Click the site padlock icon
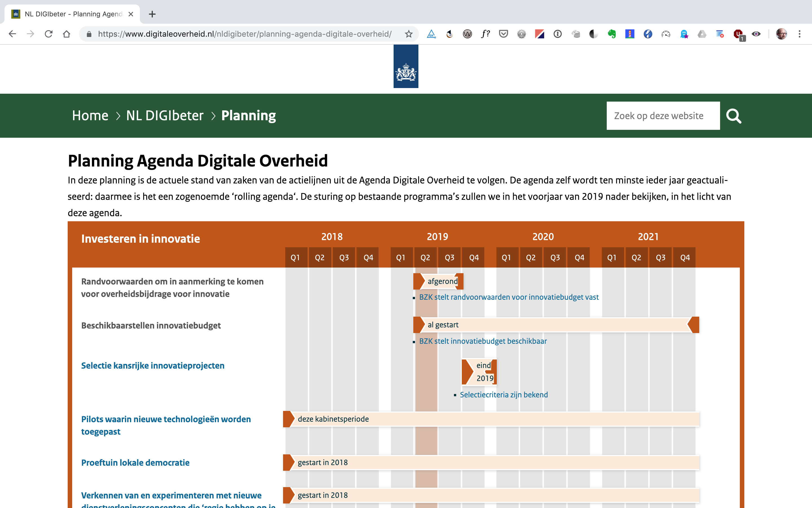Image resolution: width=812 pixels, height=508 pixels. tap(89, 34)
